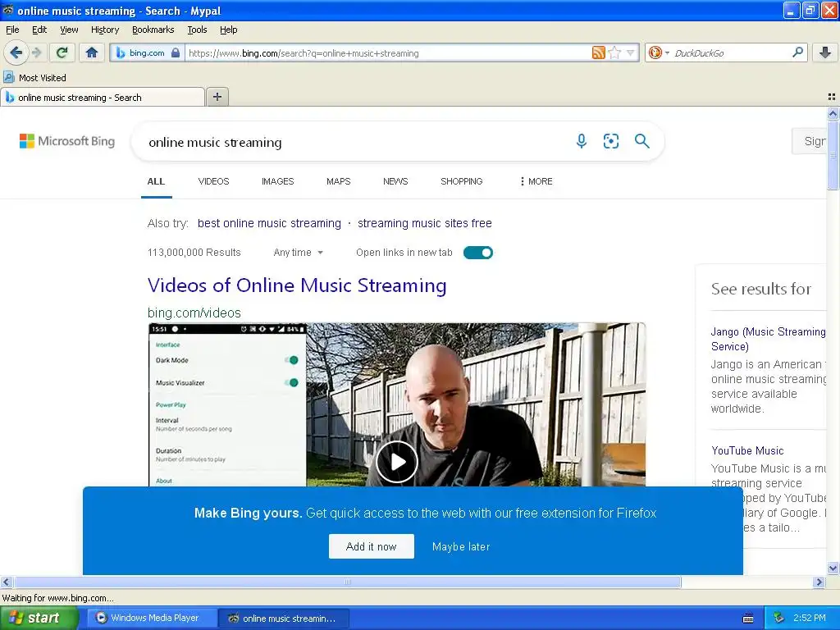Switch to the NEWS results tab
The width and height of the screenshot is (840, 630).
coord(395,181)
